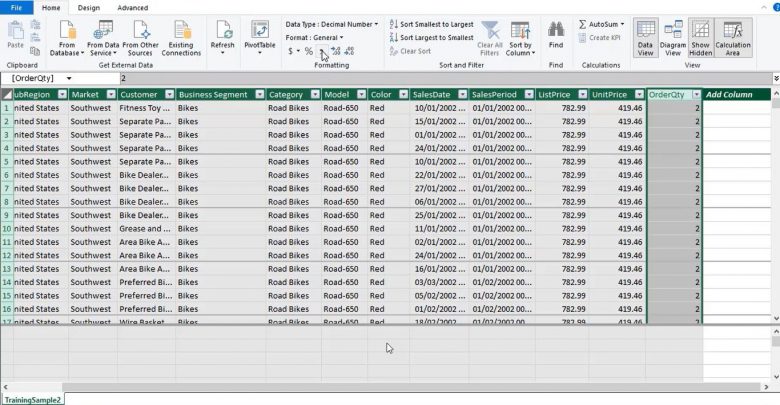Increase decimal places
The width and height of the screenshot is (780, 405).
(x=336, y=51)
